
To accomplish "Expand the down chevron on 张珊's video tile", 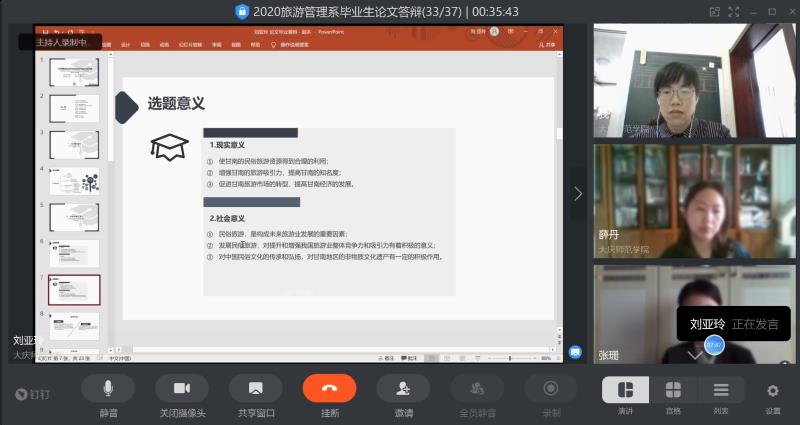I will (x=695, y=354).
